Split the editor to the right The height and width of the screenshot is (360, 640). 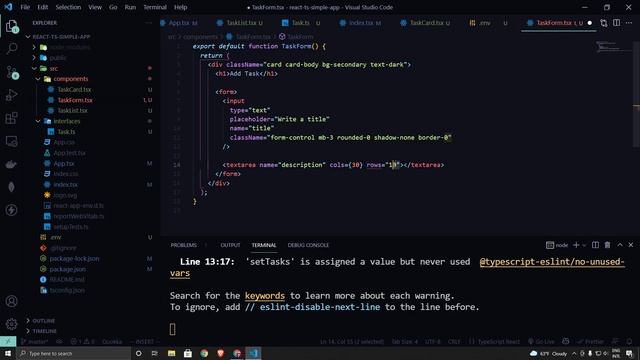[616, 23]
